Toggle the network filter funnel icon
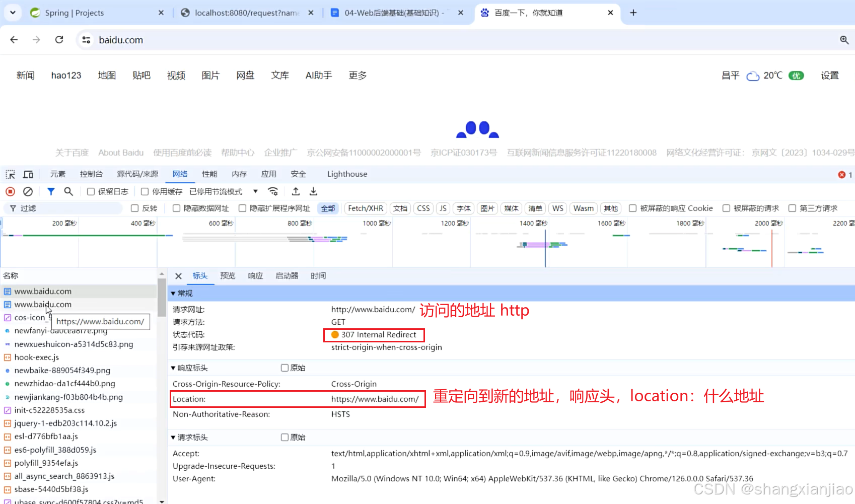This screenshot has height=504, width=855. point(51,191)
